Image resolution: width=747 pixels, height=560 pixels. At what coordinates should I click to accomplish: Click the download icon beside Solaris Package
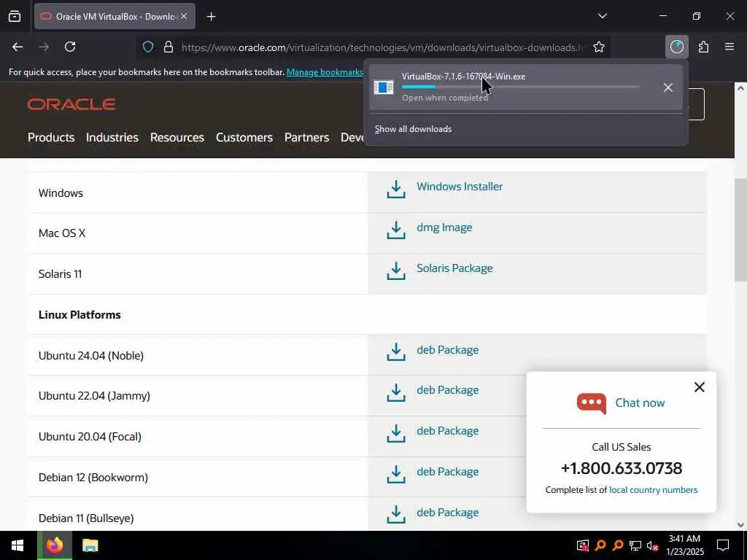396,271
